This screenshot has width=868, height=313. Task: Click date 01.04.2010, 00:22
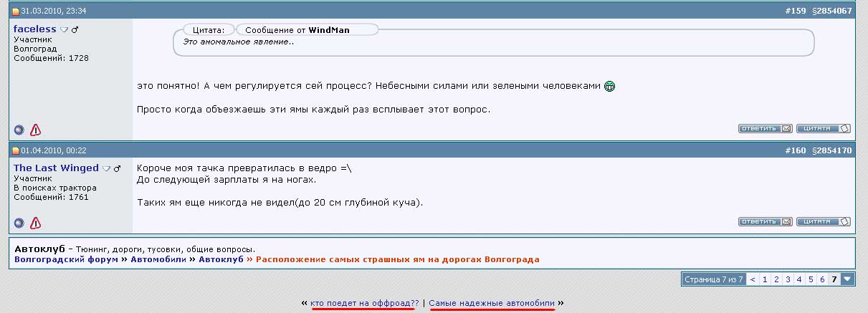tap(54, 151)
